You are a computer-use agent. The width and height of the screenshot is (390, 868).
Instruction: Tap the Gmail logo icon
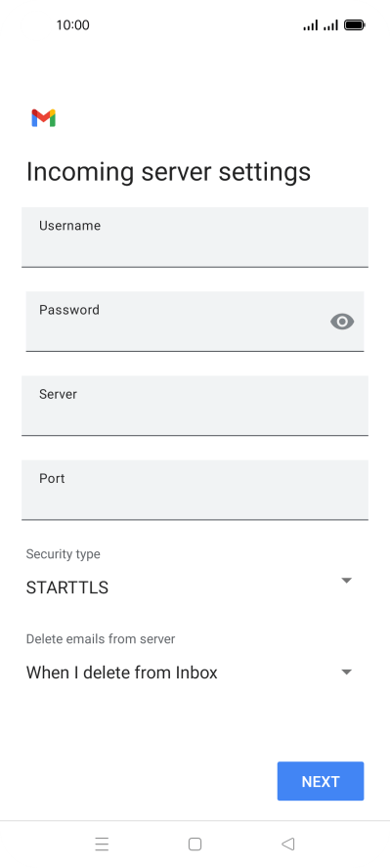pyautogui.click(x=43, y=118)
